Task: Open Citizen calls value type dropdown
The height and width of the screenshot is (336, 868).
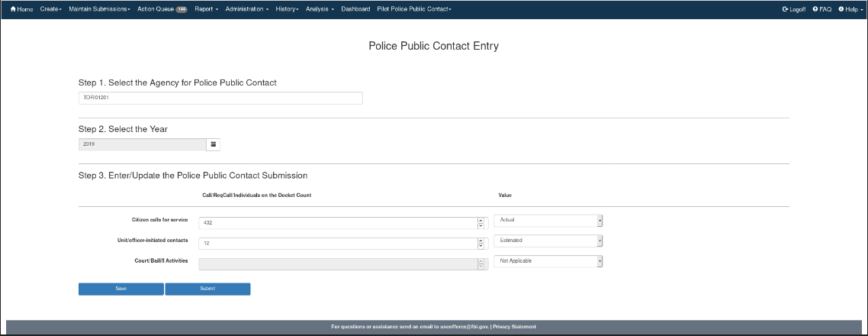Action: (548, 220)
